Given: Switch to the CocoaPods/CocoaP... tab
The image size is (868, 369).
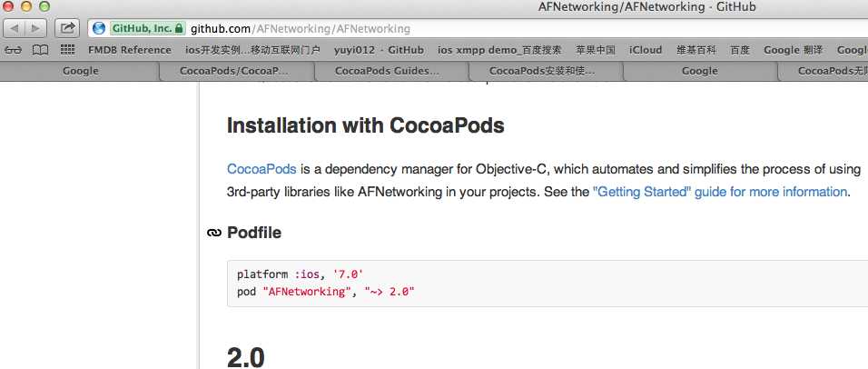Looking at the screenshot, I should [x=237, y=71].
